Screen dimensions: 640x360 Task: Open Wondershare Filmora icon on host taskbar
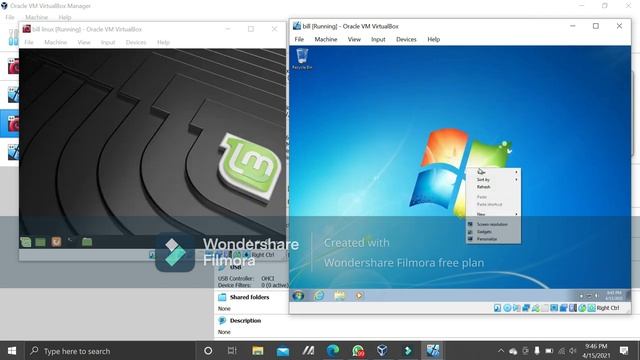pyautogui.click(x=407, y=351)
